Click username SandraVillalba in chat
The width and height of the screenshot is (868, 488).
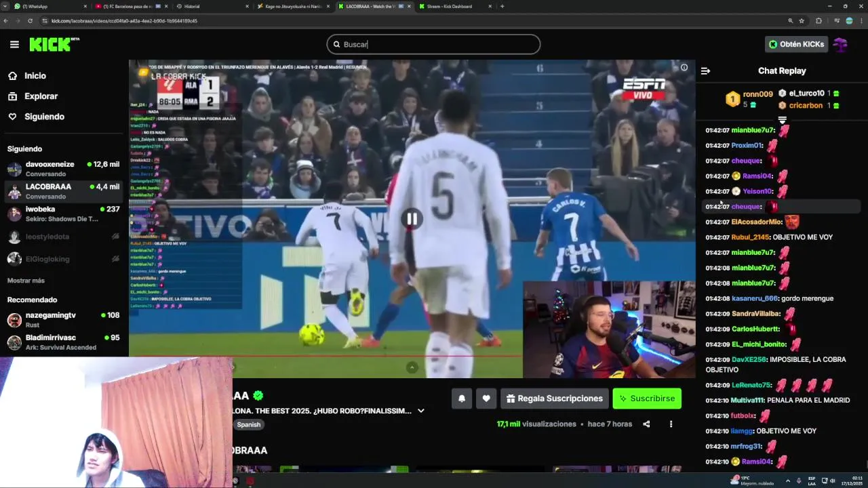pyautogui.click(x=756, y=314)
